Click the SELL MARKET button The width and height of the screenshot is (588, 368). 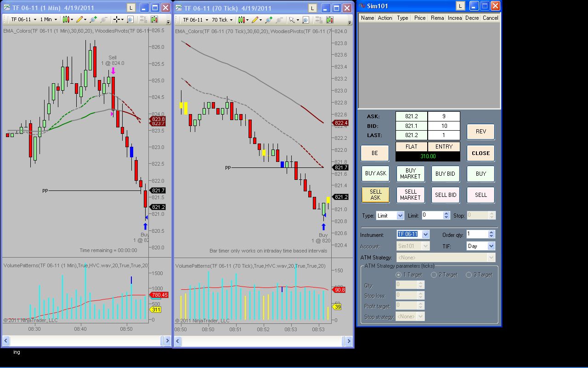tap(410, 195)
